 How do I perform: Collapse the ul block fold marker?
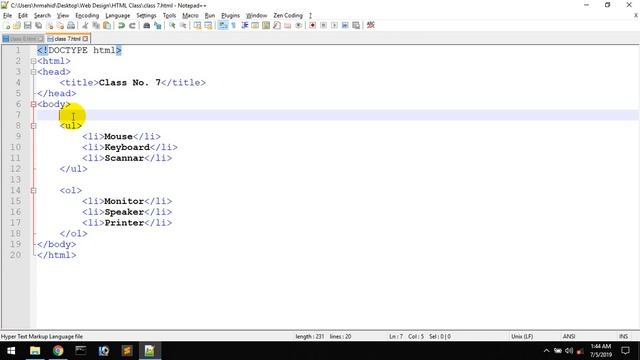pyautogui.click(x=33, y=126)
